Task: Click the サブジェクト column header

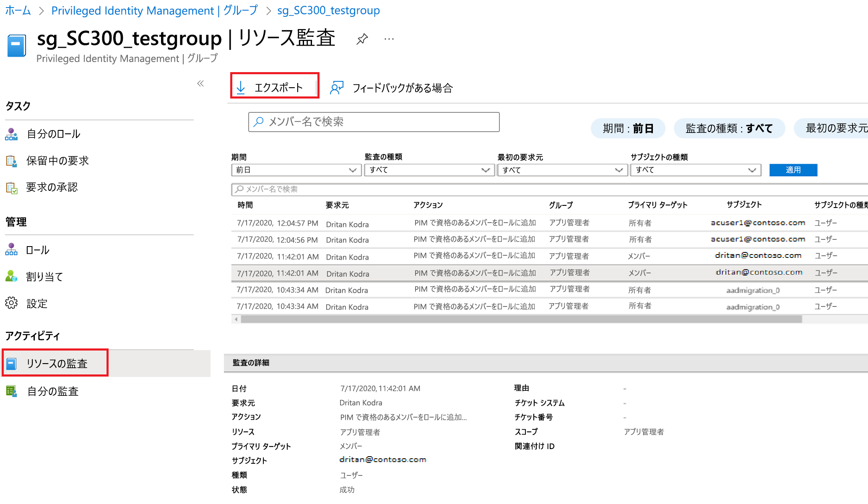Action: coord(744,205)
